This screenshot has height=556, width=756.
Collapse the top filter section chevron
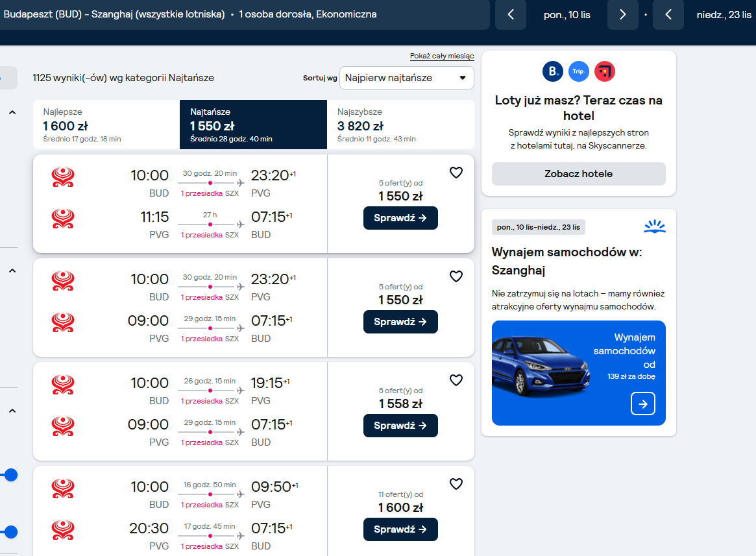pyautogui.click(x=12, y=112)
